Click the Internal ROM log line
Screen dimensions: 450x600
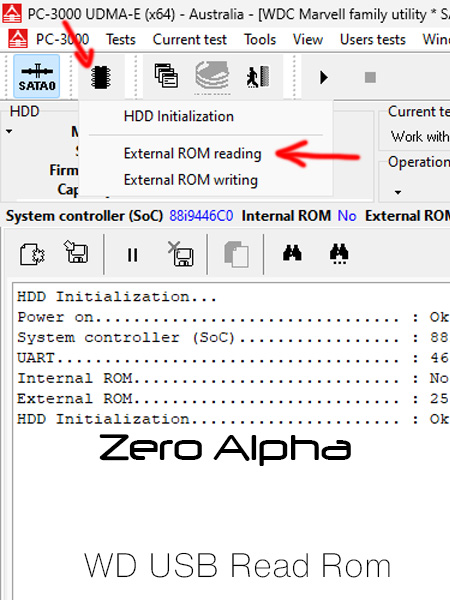(x=233, y=378)
